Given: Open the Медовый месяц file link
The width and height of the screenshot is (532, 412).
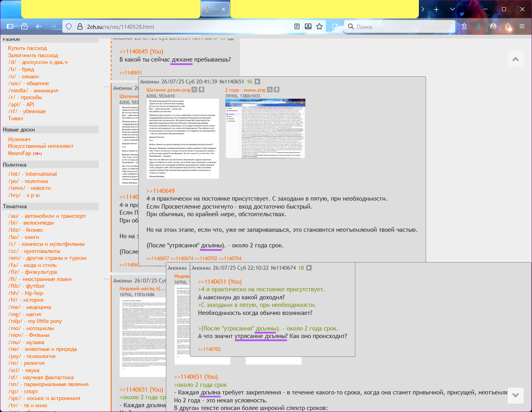Looking at the screenshot, I should [142, 289].
